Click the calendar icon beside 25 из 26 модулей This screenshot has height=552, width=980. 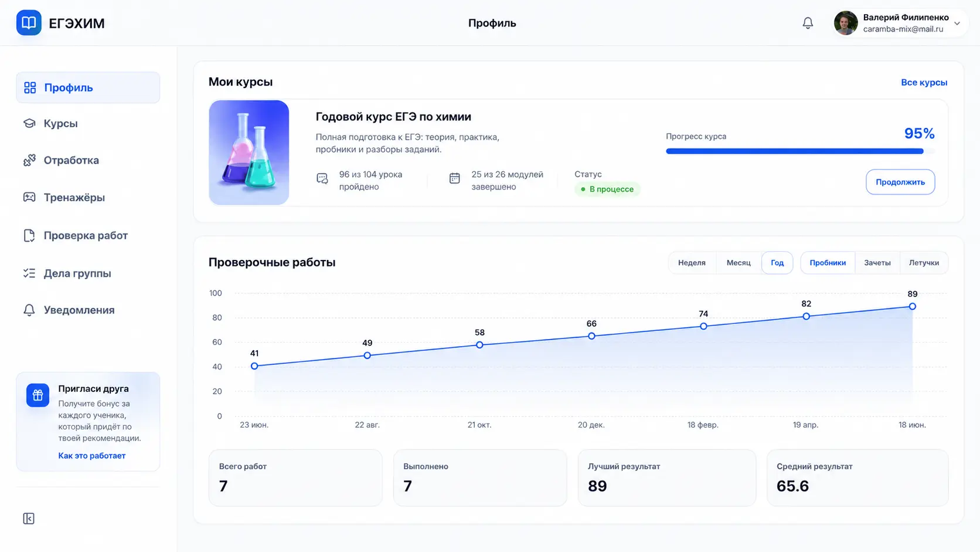454,178
